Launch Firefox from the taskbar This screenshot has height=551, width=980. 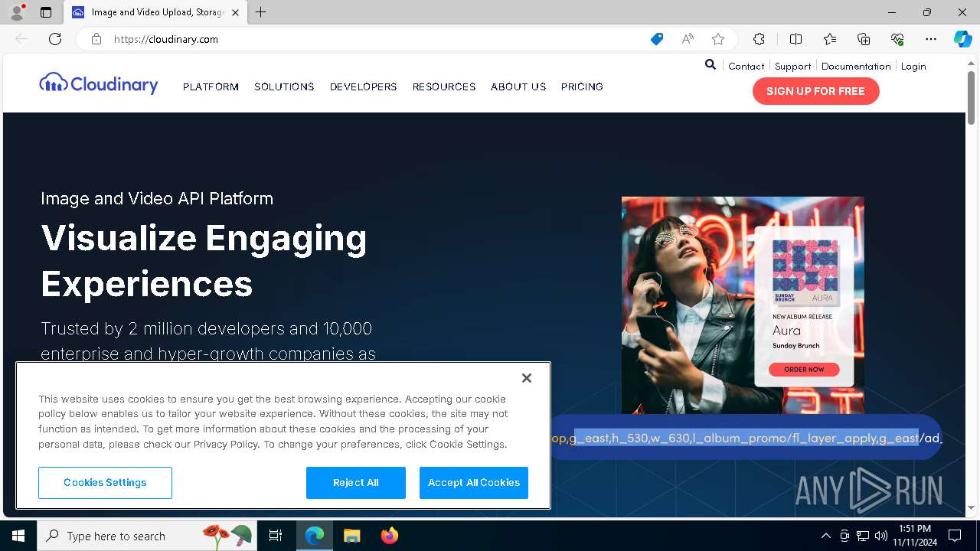[x=389, y=536]
